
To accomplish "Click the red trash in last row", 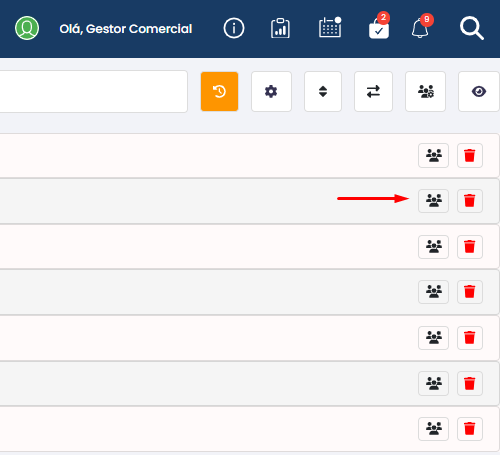I will pos(470,429).
